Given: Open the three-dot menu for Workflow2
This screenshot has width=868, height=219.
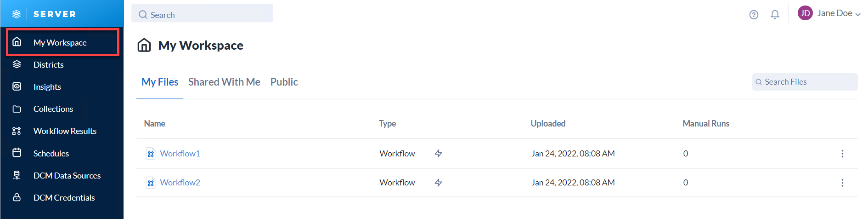Looking at the screenshot, I should [842, 183].
